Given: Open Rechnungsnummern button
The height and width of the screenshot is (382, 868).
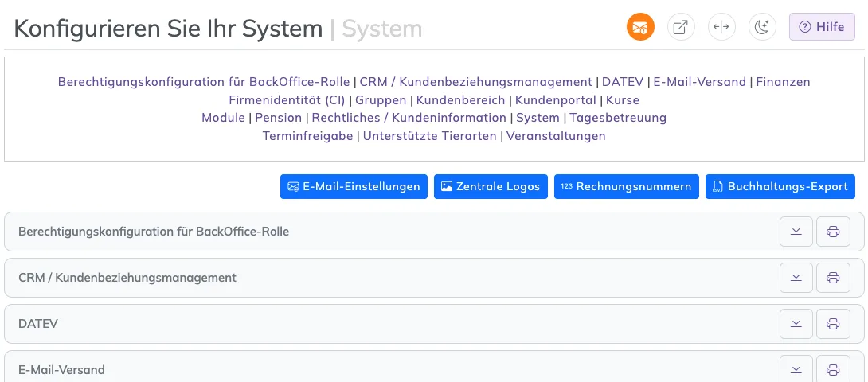Looking at the screenshot, I should (x=627, y=186).
